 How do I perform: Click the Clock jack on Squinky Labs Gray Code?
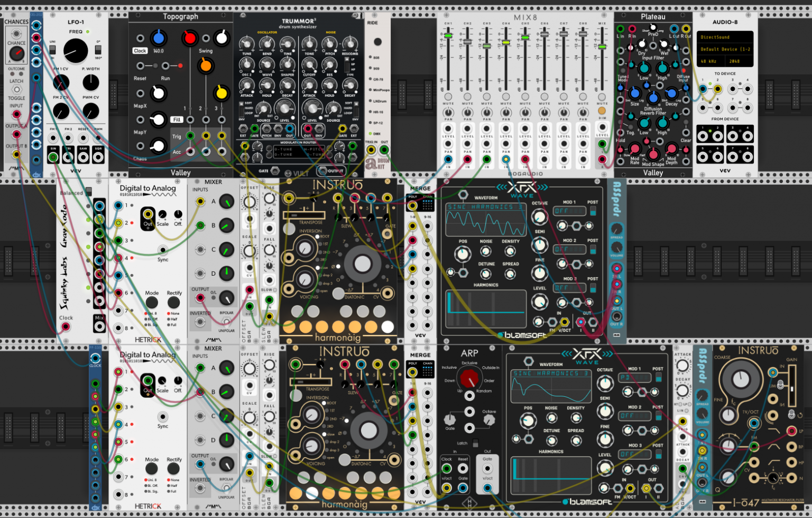tap(66, 326)
